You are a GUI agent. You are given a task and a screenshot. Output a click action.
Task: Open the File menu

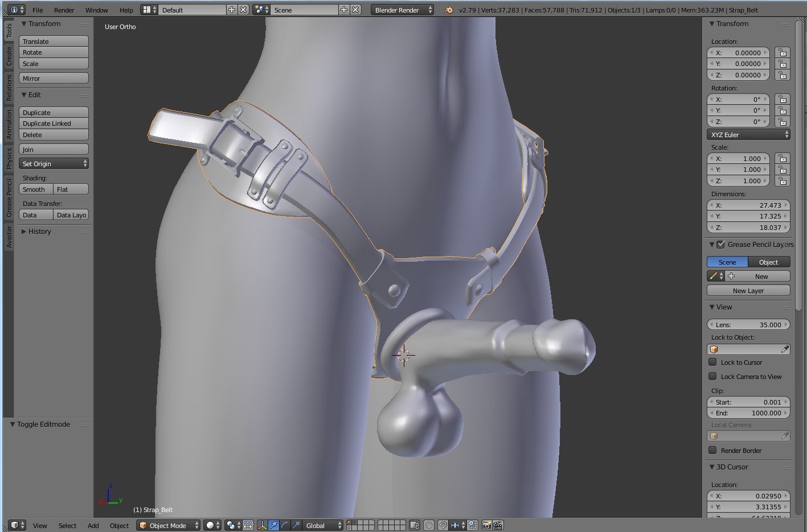click(x=38, y=10)
